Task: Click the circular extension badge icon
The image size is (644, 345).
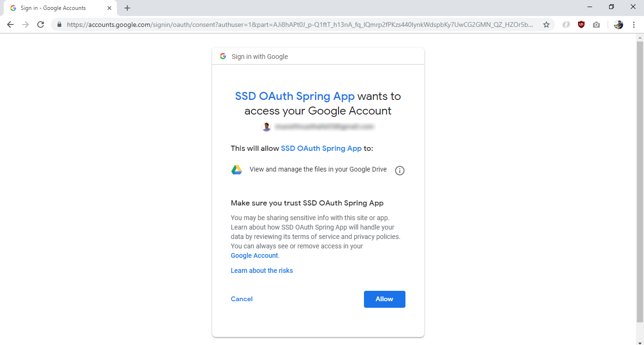Action: (x=566, y=24)
